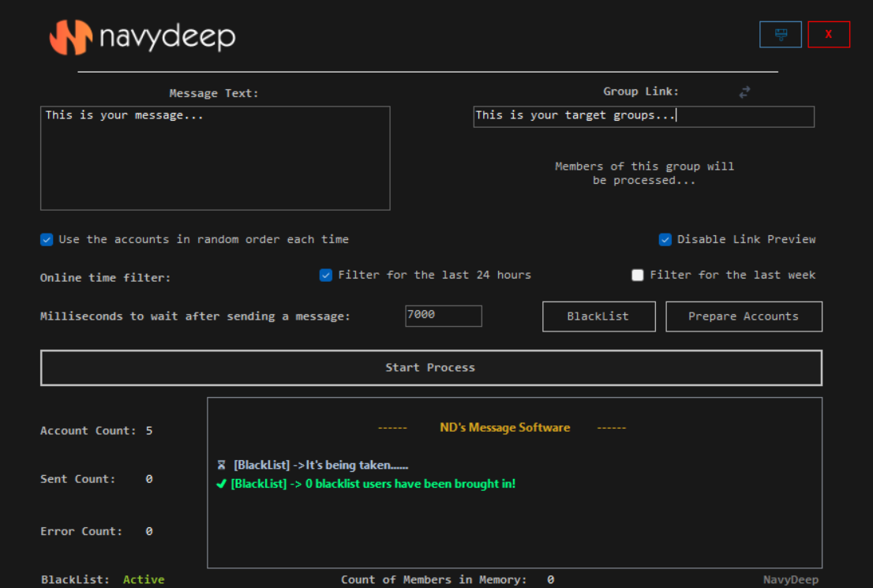
Task: Focus the Group Link input field
Action: pos(643,116)
